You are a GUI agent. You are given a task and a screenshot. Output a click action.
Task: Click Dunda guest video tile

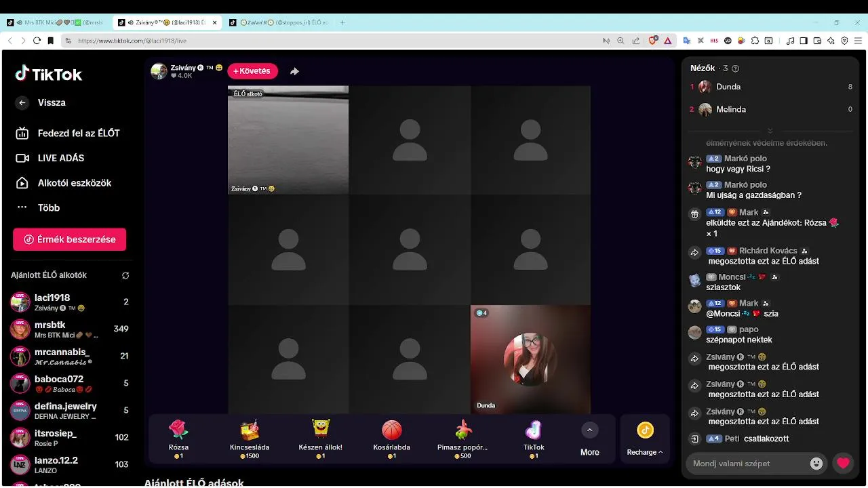click(530, 359)
